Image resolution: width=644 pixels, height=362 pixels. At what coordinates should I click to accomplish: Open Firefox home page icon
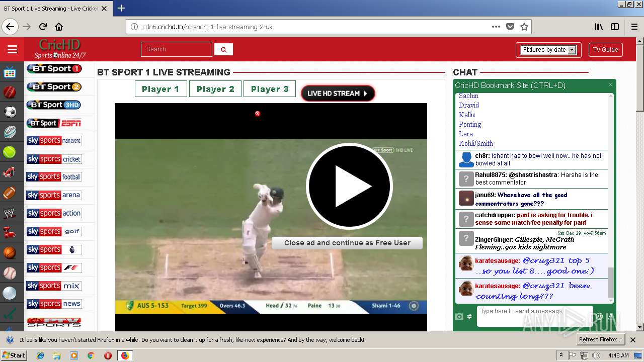(59, 27)
